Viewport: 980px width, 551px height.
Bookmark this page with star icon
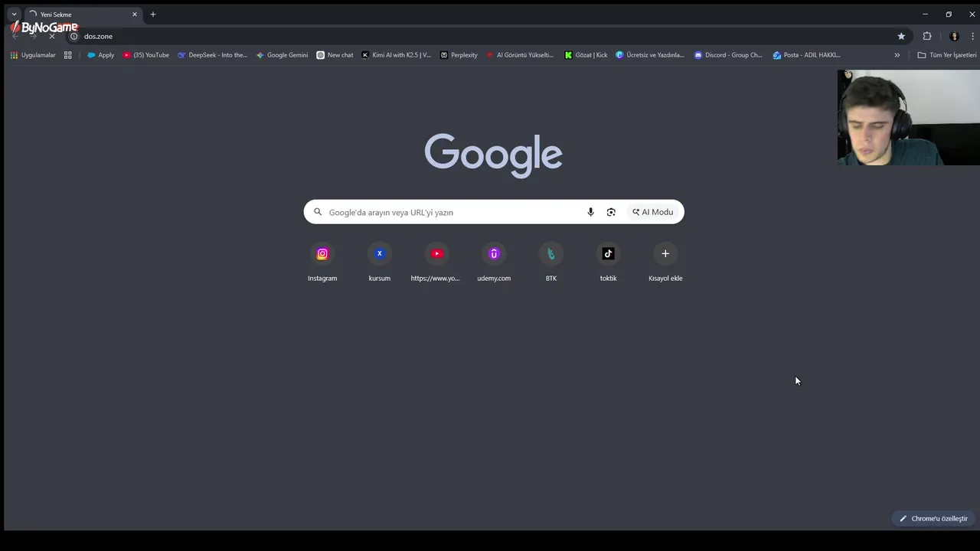click(901, 36)
